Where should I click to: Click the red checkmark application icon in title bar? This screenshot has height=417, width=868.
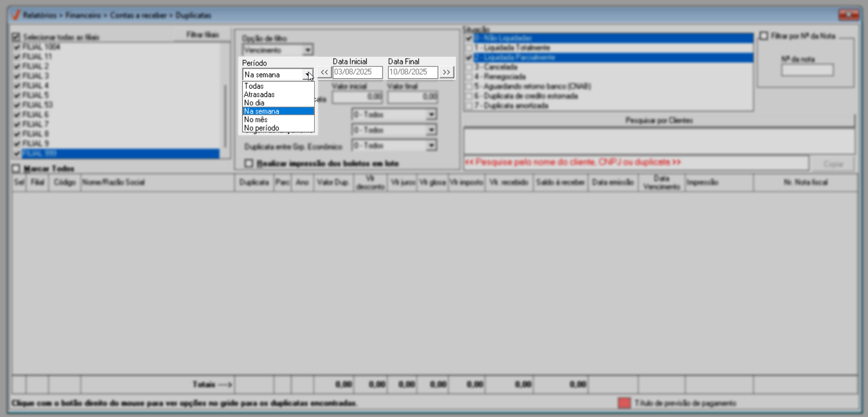[x=16, y=15]
